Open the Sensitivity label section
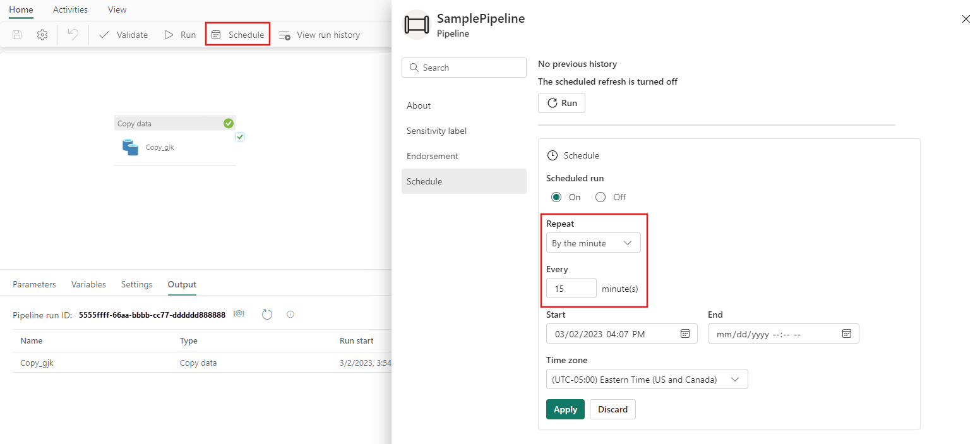The image size is (980, 444). [x=464, y=131]
